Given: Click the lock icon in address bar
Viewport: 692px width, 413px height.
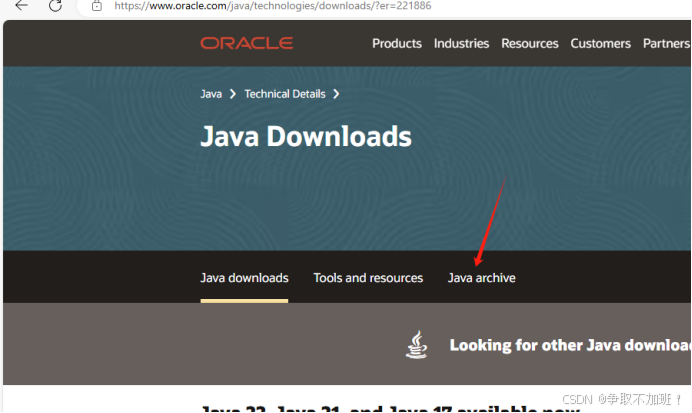Looking at the screenshot, I should 97,6.
